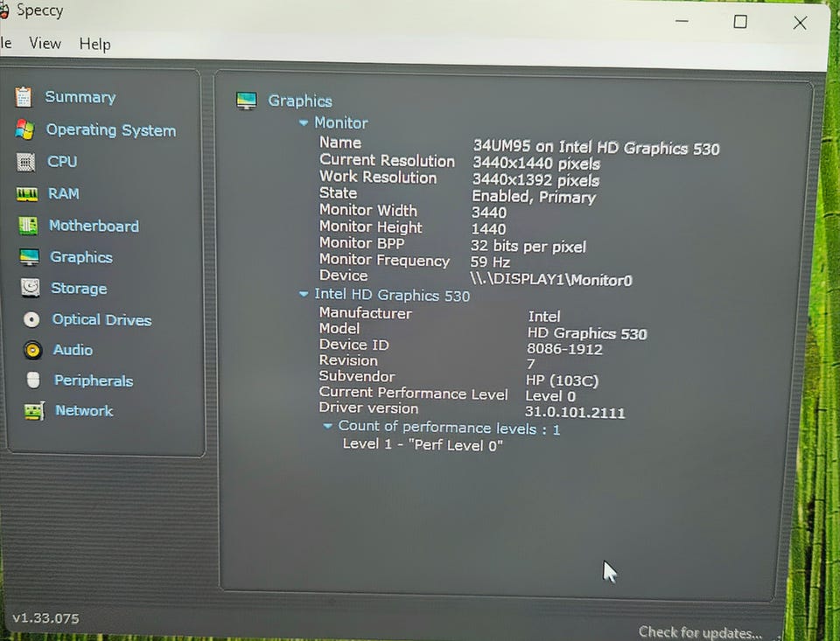The width and height of the screenshot is (840, 641).
Task: Click the Optical Drives disc icon
Action: (31, 320)
